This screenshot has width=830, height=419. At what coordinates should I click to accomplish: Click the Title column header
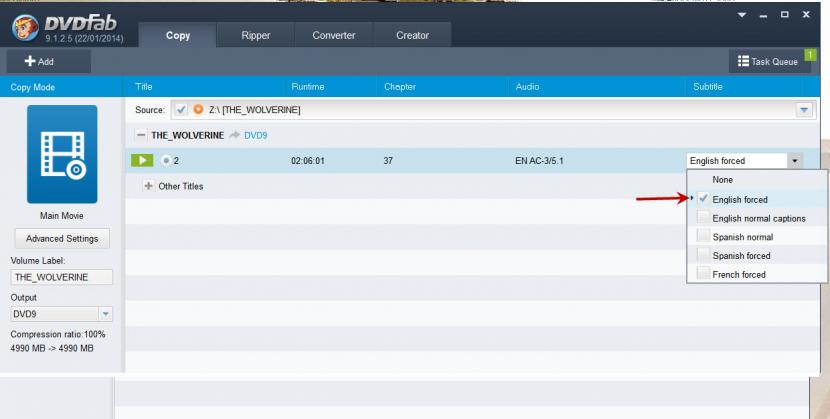143,87
